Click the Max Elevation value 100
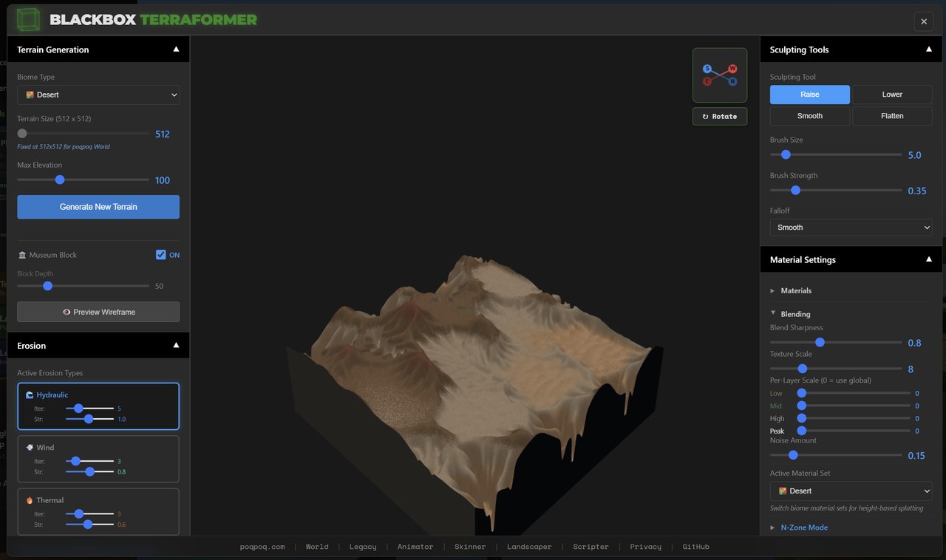 click(x=163, y=180)
